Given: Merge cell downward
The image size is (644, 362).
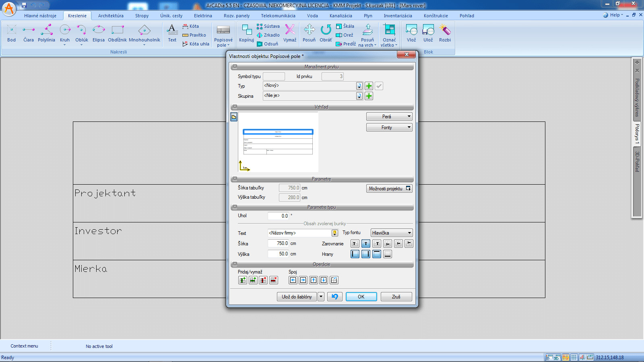Looking at the screenshot, I should point(324,280).
